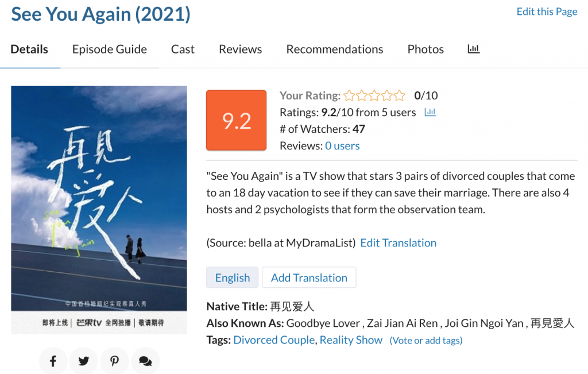Viewport: 588px width, 374px height.
Task: Click Vote or add tags link
Action: 426,340
